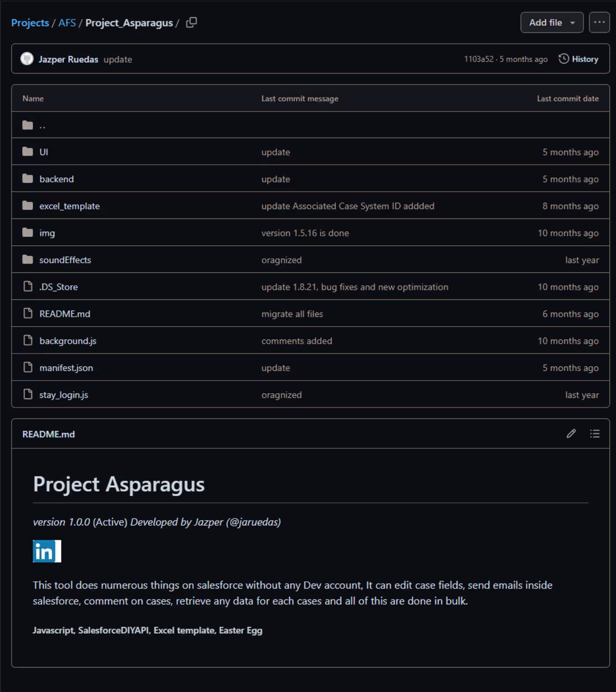Click the file icon beside manifest.json
This screenshot has height=692, width=616.
pos(28,367)
